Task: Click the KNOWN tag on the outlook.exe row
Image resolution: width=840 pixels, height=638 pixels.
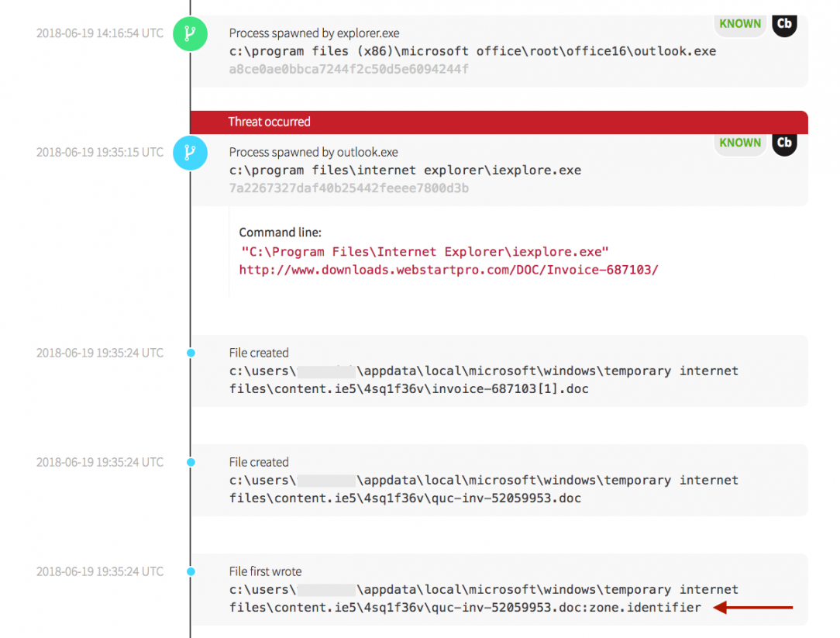Action: click(740, 25)
